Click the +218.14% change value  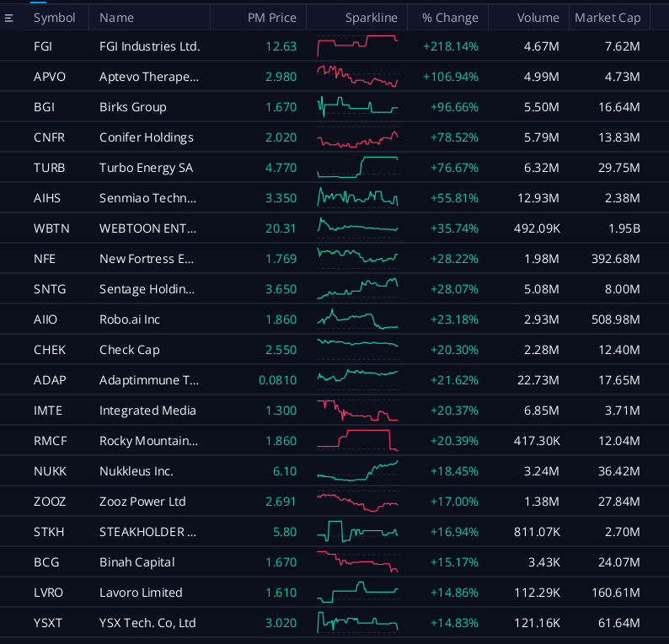451,46
